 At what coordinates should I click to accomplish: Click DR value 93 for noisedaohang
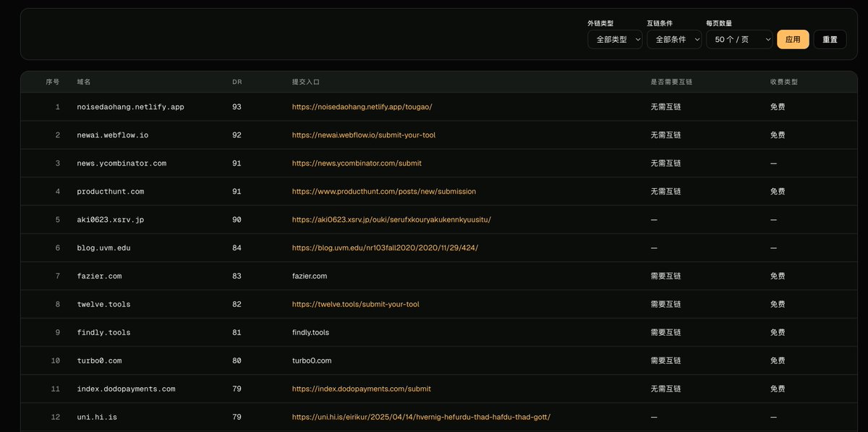237,107
